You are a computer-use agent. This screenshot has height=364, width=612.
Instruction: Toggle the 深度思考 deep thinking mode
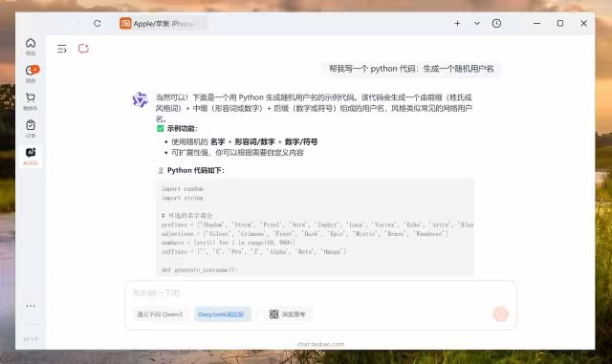click(287, 314)
